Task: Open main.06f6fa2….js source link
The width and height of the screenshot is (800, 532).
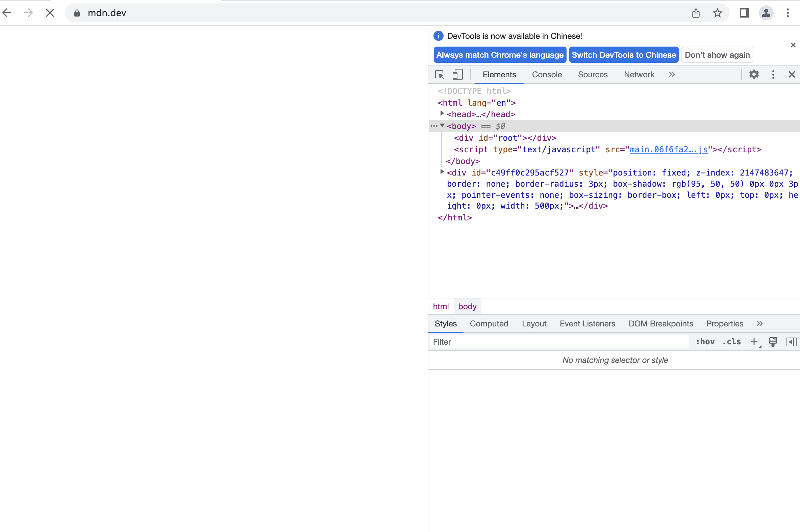Action: (668, 149)
